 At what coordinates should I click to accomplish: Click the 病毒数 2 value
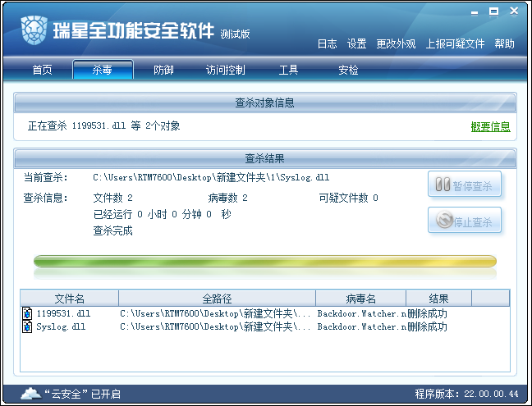[227, 198]
